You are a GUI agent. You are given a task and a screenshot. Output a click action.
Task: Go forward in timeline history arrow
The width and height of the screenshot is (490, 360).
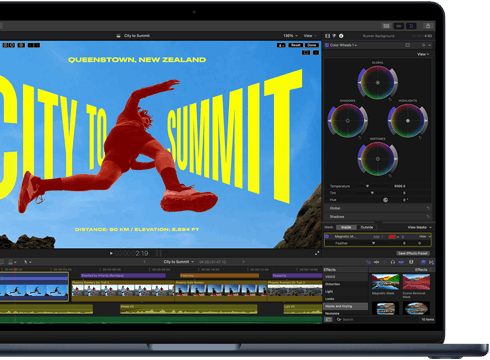pyautogui.click(x=243, y=262)
